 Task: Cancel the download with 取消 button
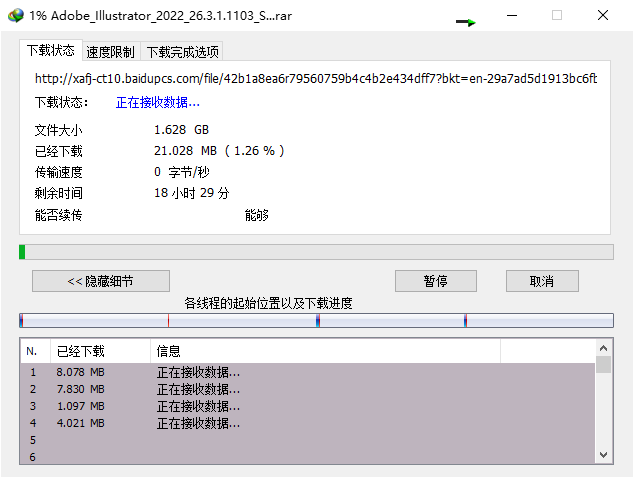pyautogui.click(x=542, y=281)
